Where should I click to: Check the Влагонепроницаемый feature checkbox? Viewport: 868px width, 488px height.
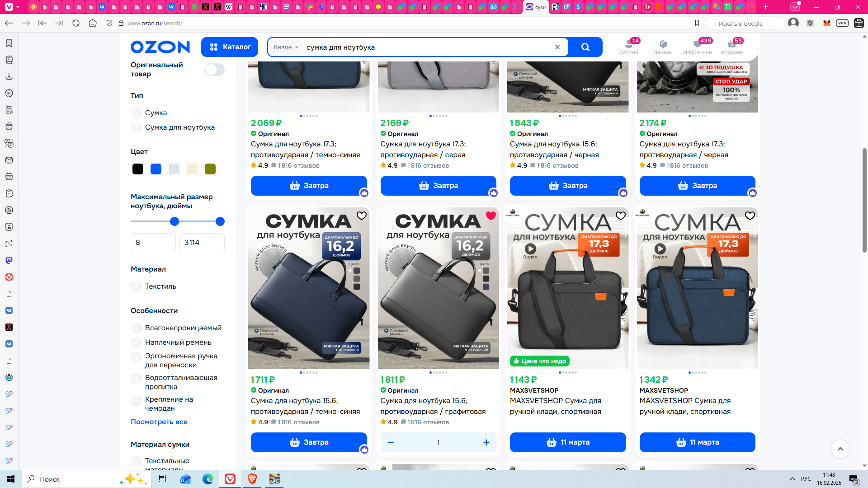coord(136,328)
